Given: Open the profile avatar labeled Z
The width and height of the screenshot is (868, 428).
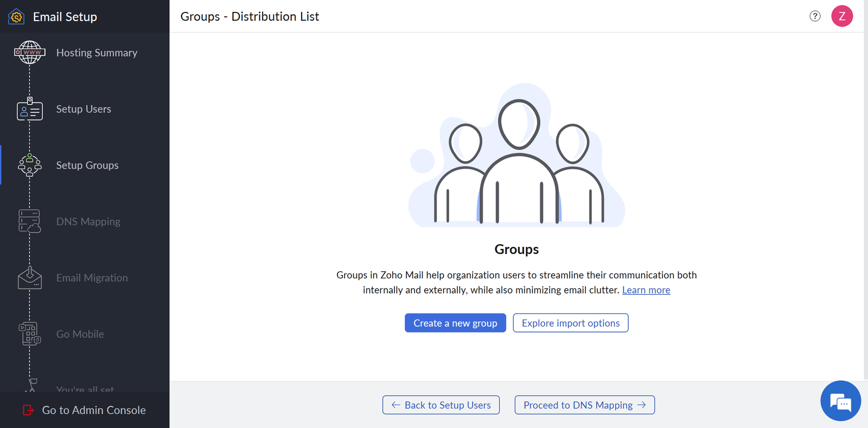Looking at the screenshot, I should [842, 16].
